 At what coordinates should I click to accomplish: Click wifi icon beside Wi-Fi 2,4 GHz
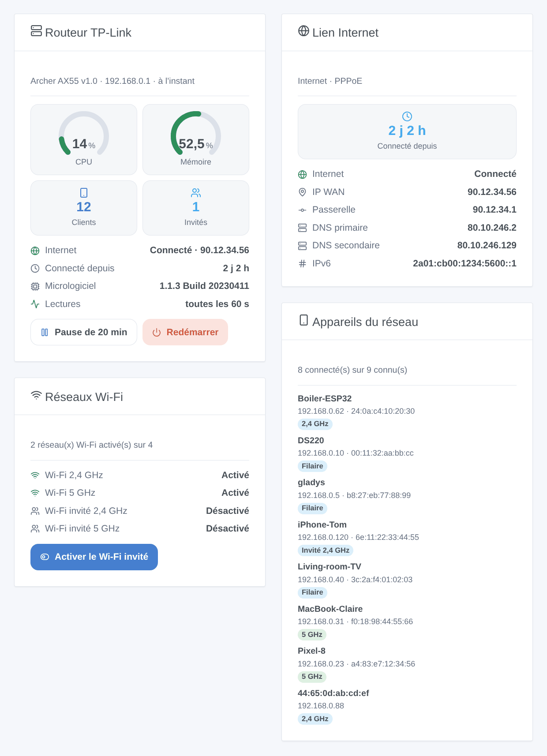[35, 475]
